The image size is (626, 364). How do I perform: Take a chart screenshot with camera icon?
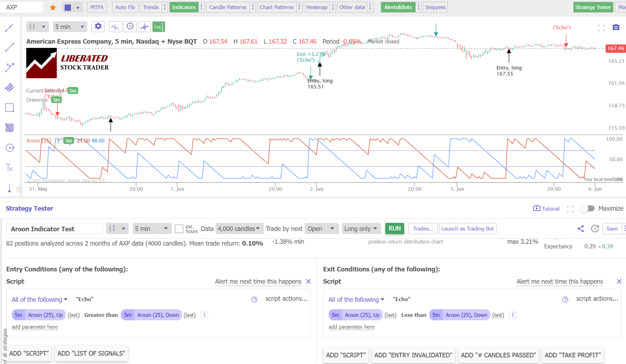click(x=617, y=27)
